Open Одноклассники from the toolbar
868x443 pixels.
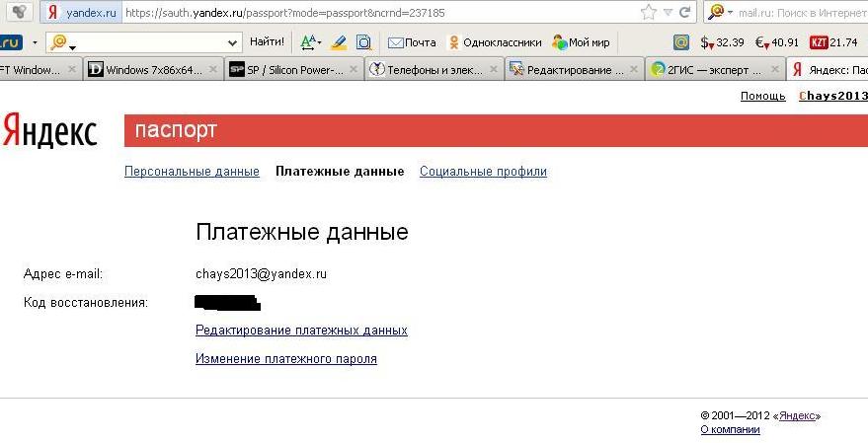point(495,42)
